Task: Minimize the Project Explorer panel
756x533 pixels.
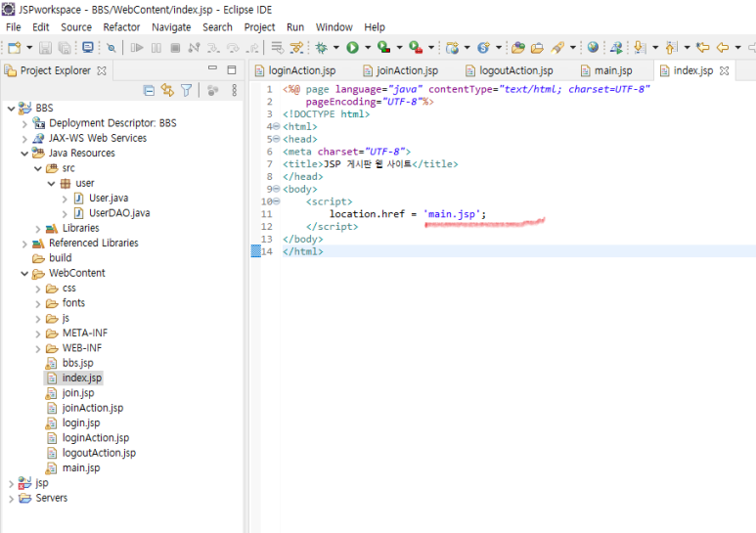Action: tap(212, 68)
